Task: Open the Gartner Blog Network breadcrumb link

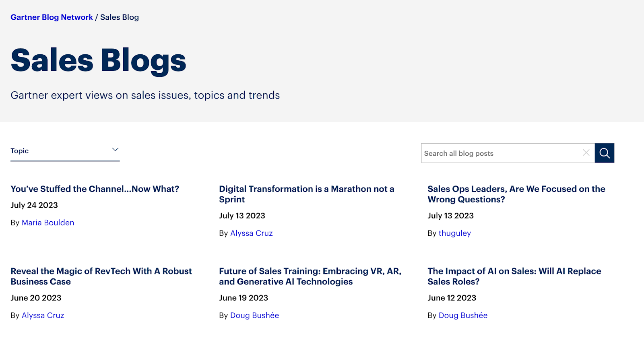Action: (x=52, y=17)
